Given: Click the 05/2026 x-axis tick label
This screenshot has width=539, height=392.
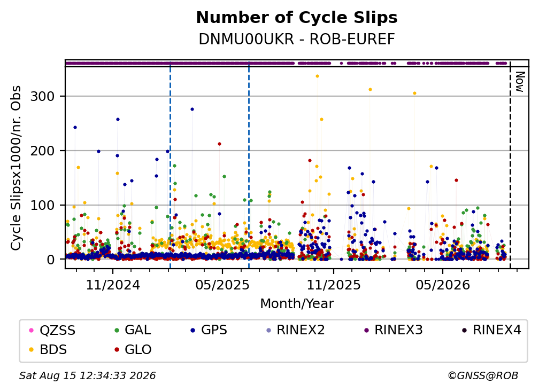Looking at the screenshot, I should coord(442,285).
